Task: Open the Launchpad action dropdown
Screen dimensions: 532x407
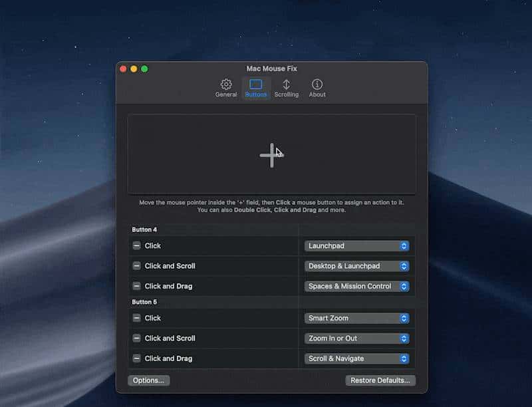Action: 356,246
